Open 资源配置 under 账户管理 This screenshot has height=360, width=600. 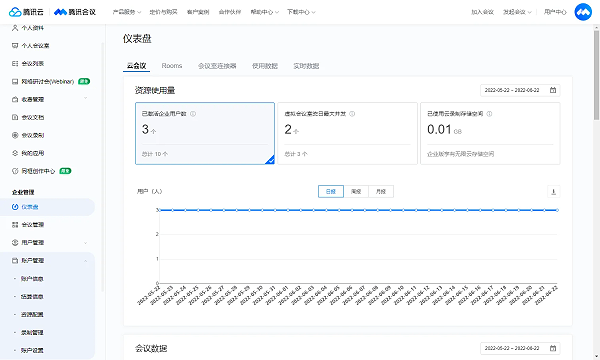point(32,314)
